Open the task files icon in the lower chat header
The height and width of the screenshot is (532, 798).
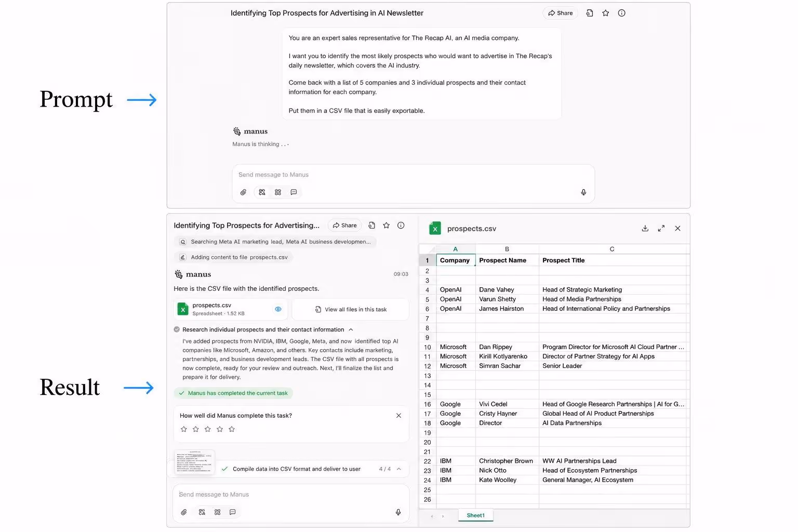(371, 225)
